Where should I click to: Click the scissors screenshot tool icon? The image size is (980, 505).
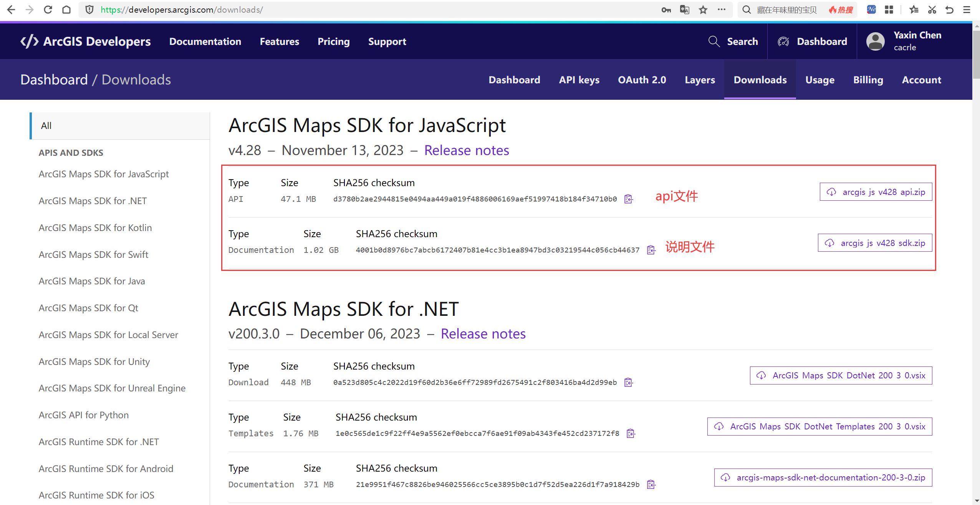pyautogui.click(x=932, y=10)
